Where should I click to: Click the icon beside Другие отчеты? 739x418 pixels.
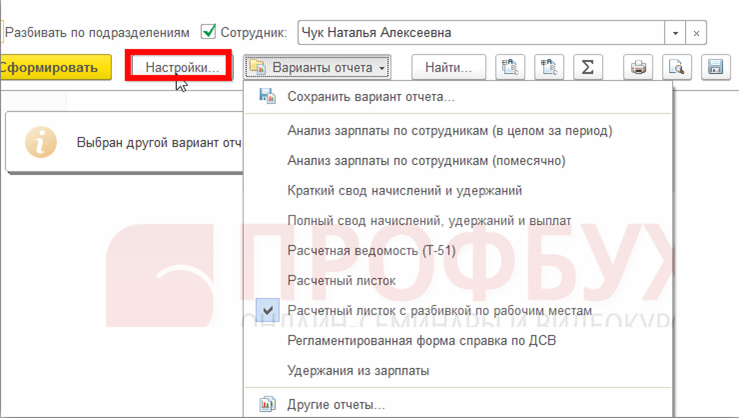tap(267, 405)
